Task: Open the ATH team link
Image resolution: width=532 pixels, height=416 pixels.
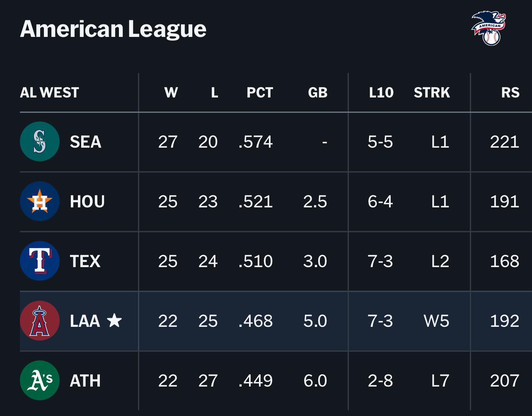Action: pos(85,381)
